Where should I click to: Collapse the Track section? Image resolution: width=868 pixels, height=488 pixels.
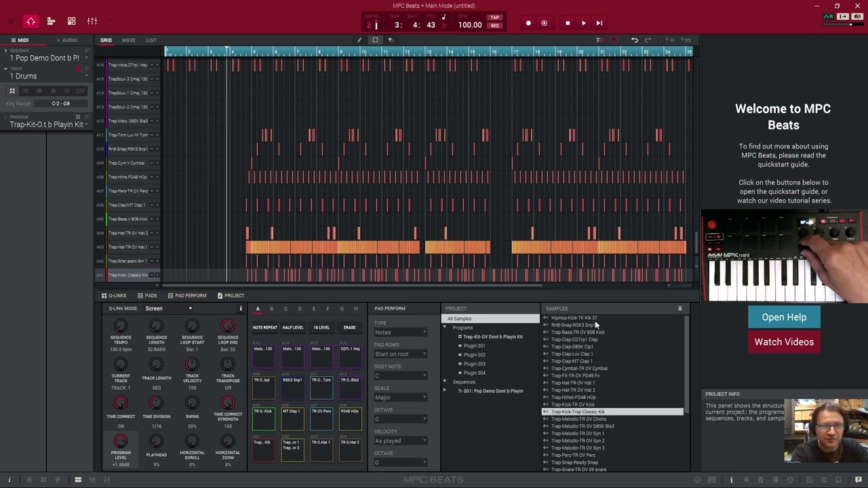tap(5, 68)
